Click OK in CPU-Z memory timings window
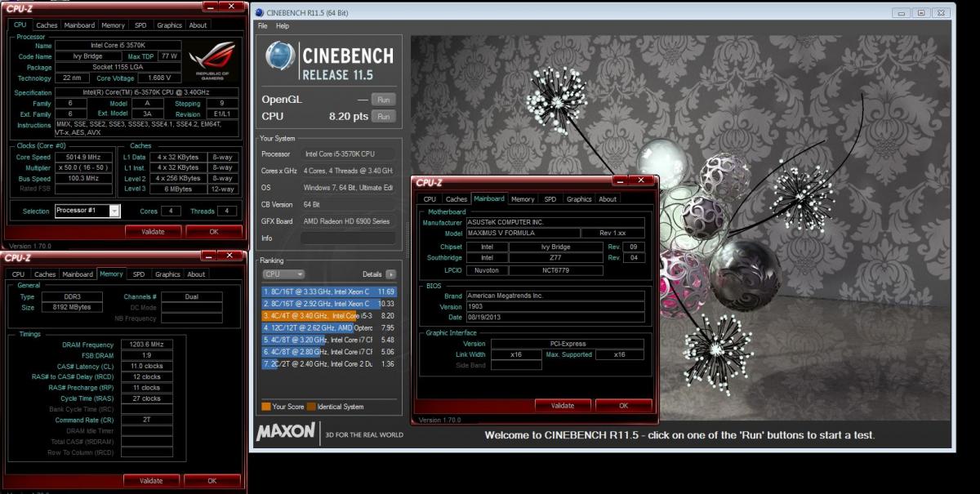The height and width of the screenshot is (494, 980). (212, 480)
